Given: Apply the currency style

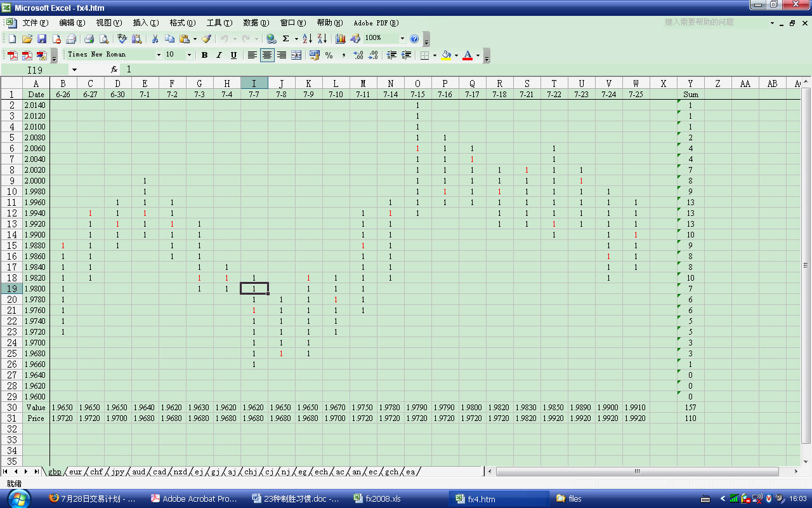Looking at the screenshot, I should point(314,55).
